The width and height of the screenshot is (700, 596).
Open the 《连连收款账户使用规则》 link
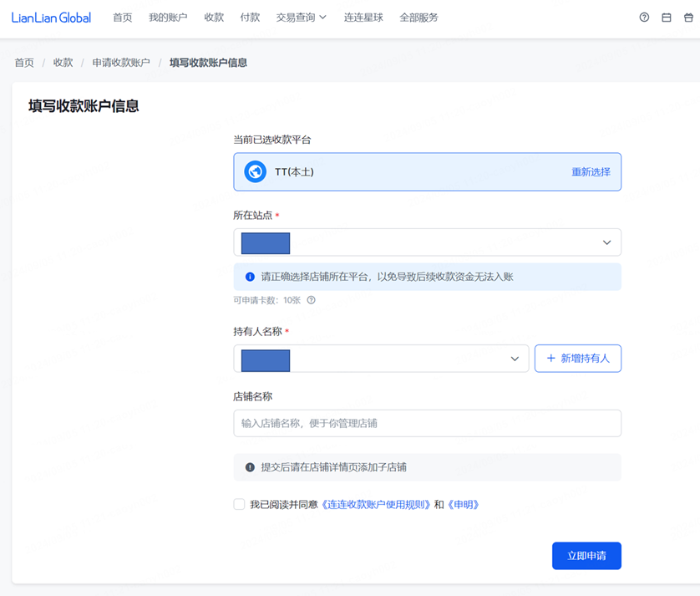tap(376, 504)
